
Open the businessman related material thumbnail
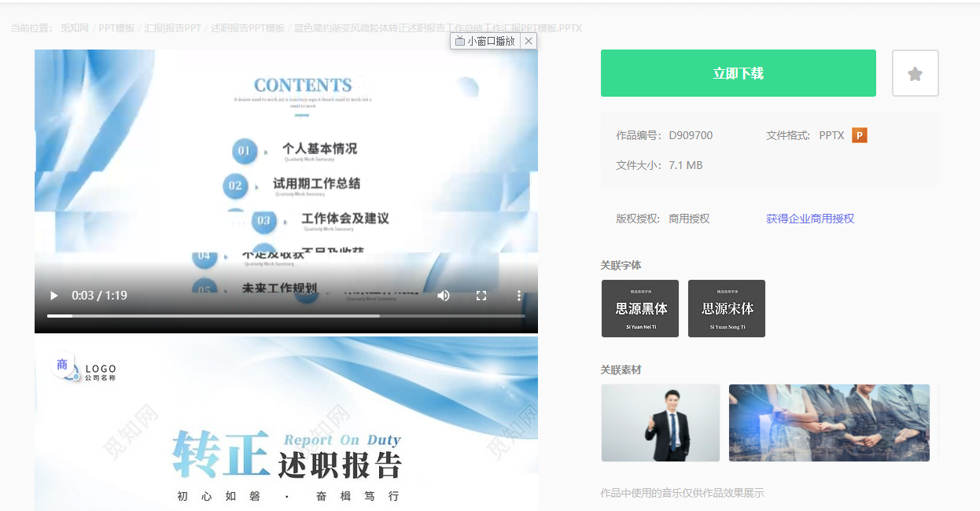coord(661,423)
